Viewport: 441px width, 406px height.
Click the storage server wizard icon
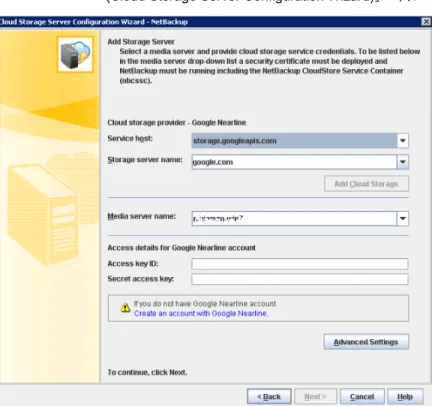tap(75, 55)
